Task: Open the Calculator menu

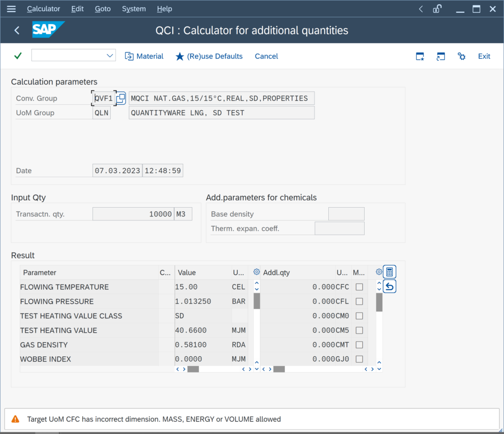Action: click(43, 9)
